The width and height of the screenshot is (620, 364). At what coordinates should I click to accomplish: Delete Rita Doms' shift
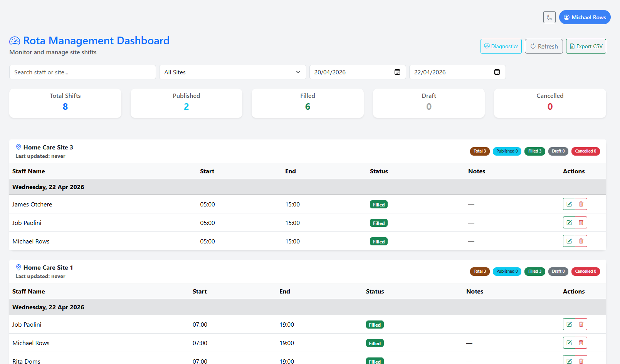(581, 360)
